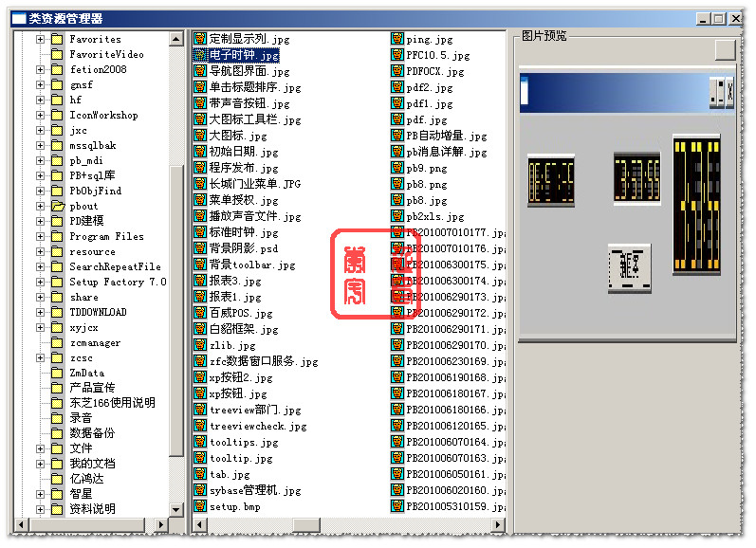
Task: Expand the PB+sql库 folder node
Action: [41, 175]
